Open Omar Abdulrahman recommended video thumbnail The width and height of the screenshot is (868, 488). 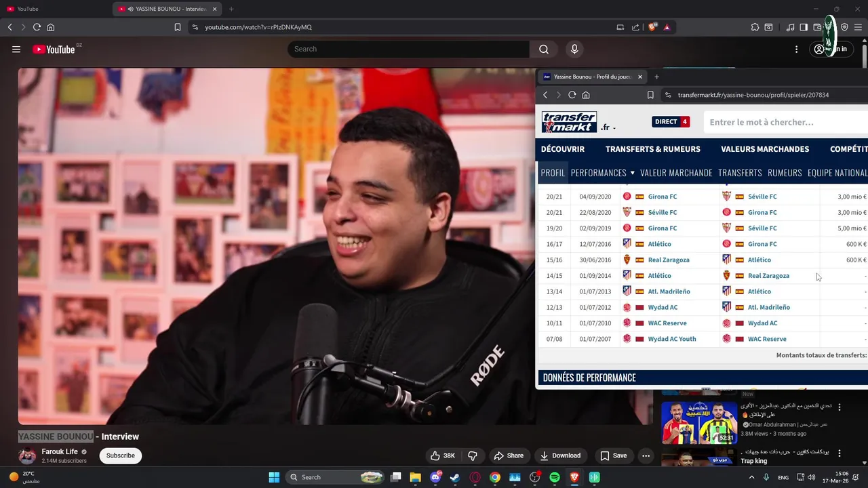click(699, 423)
